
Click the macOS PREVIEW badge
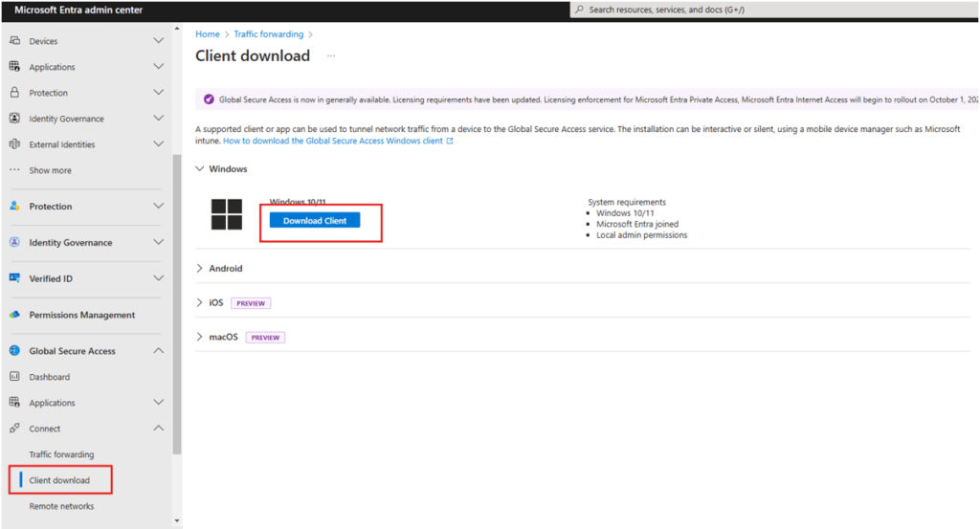pyautogui.click(x=265, y=338)
